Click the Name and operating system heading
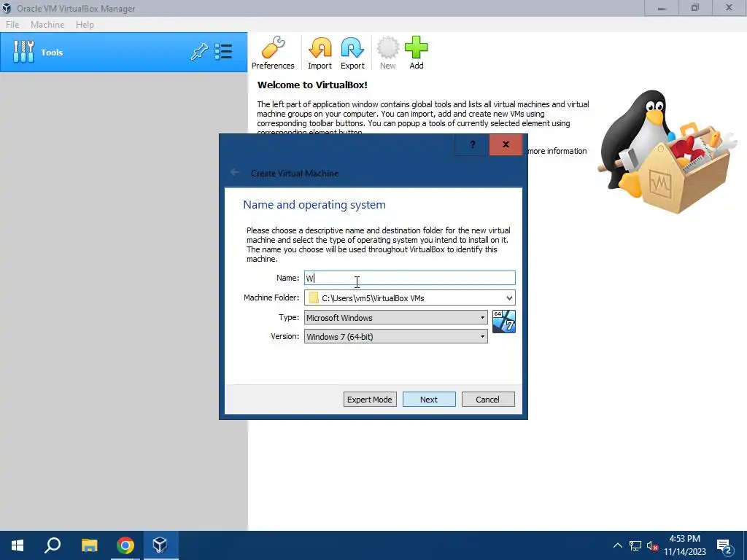747x560 pixels. coord(314,205)
